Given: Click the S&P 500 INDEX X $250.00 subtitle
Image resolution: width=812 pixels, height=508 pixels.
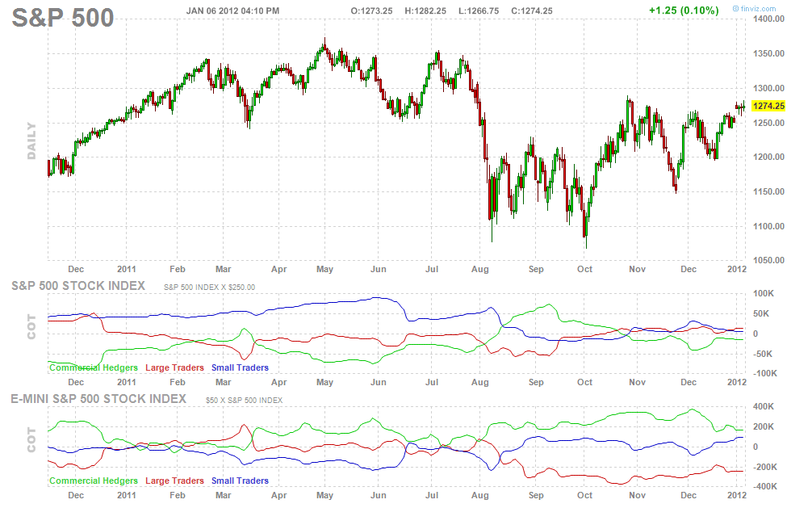Looking at the screenshot, I should [x=209, y=288].
